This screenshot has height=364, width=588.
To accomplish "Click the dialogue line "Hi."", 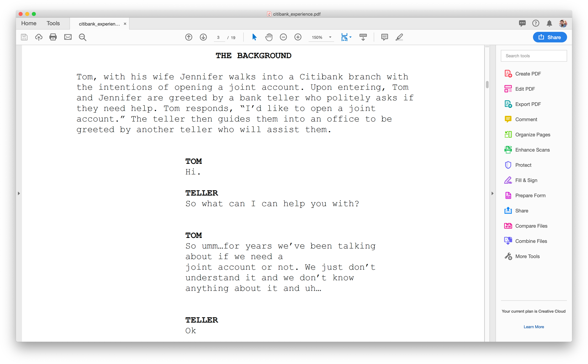I will point(193,172).
